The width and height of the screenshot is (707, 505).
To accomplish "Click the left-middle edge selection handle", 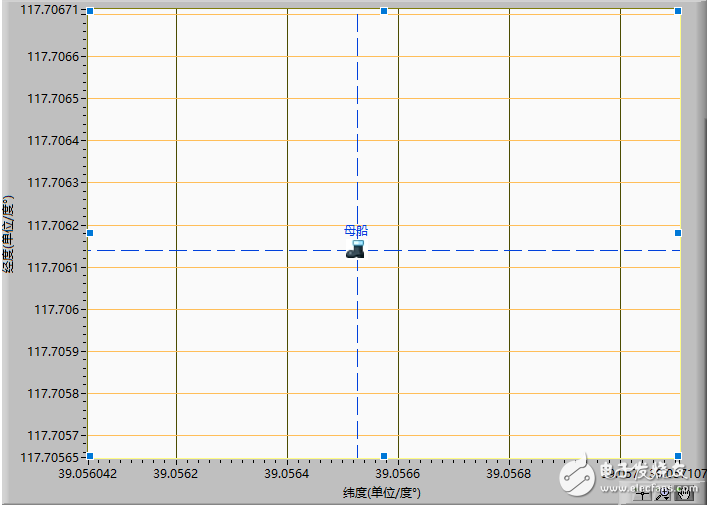I will coord(90,233).
